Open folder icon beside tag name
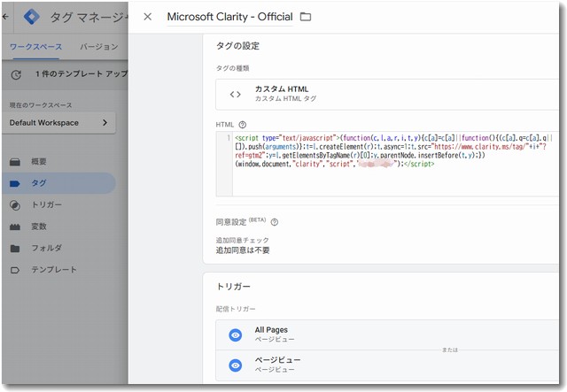Screen dimensions: 567x392 coord(306,17)
